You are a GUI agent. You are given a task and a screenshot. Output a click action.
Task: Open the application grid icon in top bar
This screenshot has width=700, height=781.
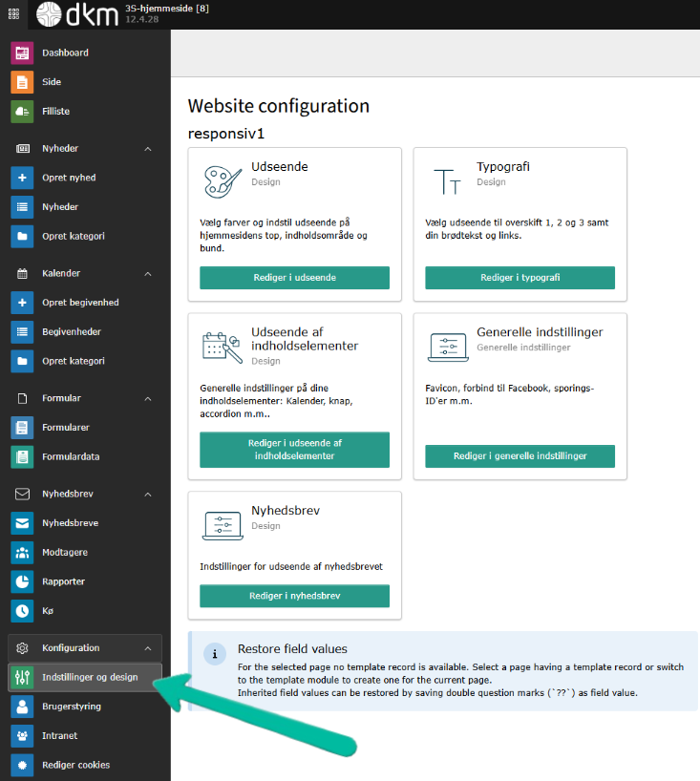(14, 14)
